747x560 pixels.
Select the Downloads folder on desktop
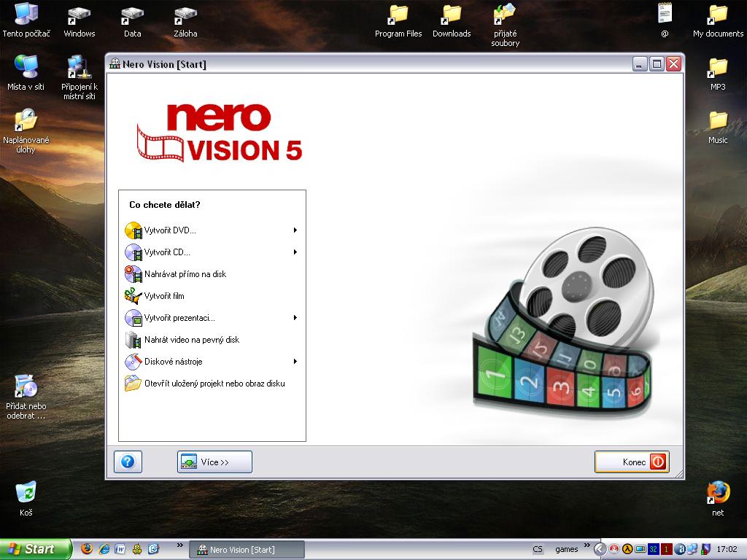point(452,20)
